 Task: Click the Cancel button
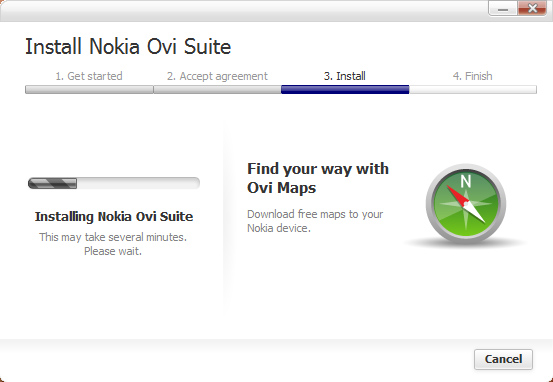click(503, 359)
